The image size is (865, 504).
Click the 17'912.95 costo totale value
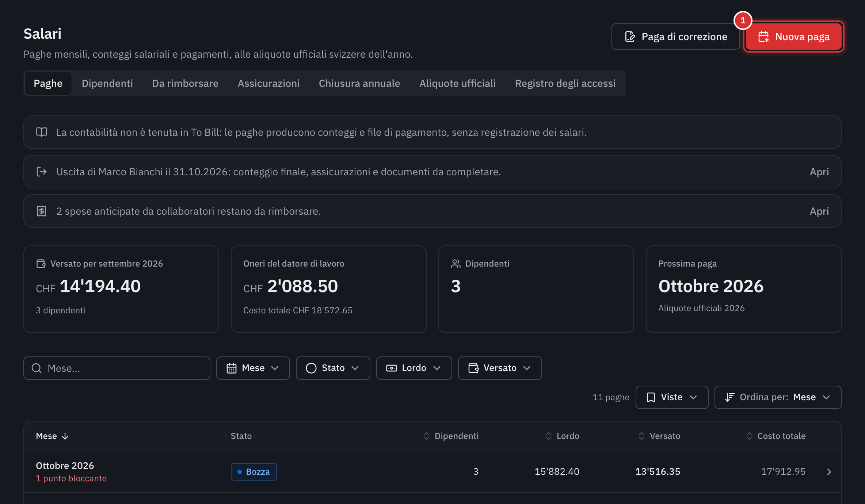[783, 472]
